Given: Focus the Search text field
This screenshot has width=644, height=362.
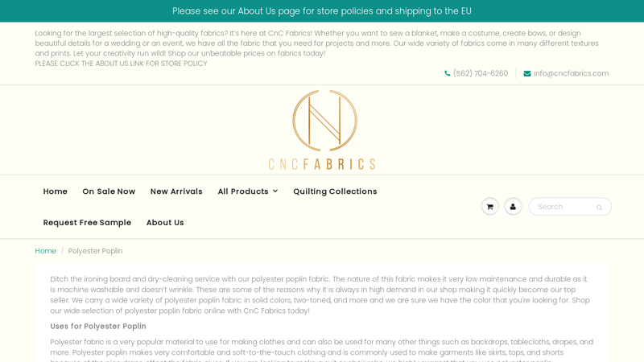Looking at the screenshot, I should [562, 207].
